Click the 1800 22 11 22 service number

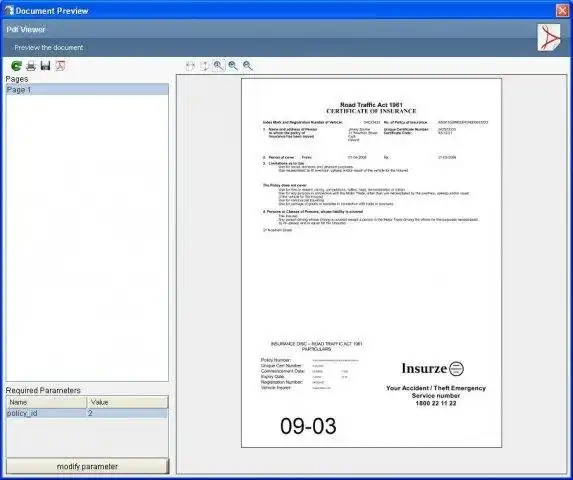[x=436, y=403]
